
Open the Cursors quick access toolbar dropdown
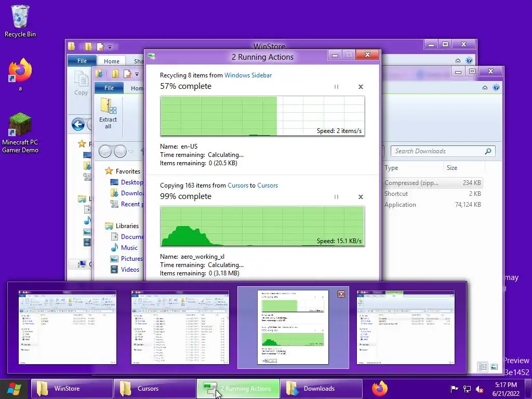coord(137,74)
